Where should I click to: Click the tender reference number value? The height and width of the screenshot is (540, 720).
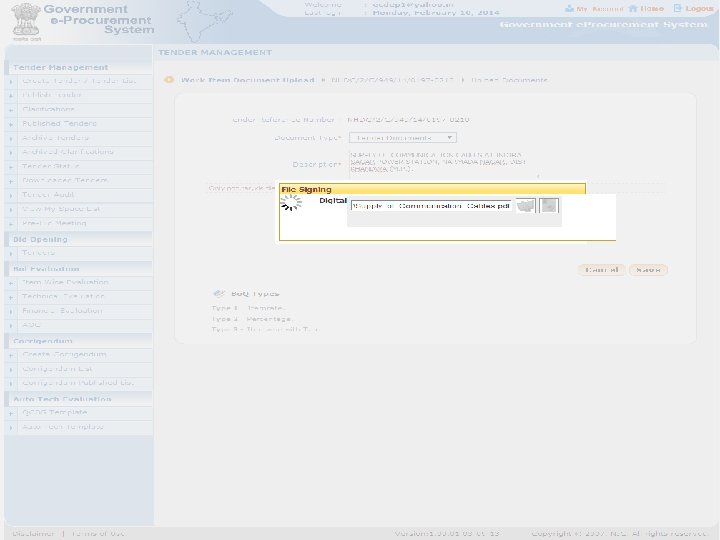(x=408, y=119)
